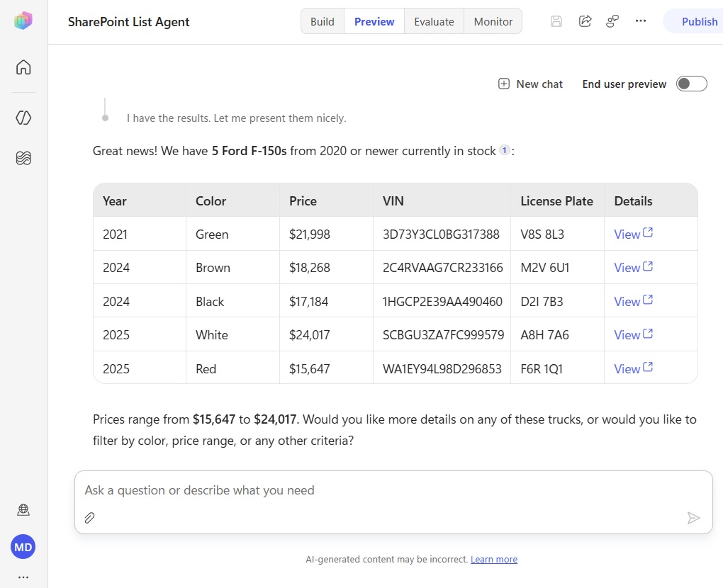Switch to the Build tab
Screen dimensions: 723x588
(x=323, y=22)
